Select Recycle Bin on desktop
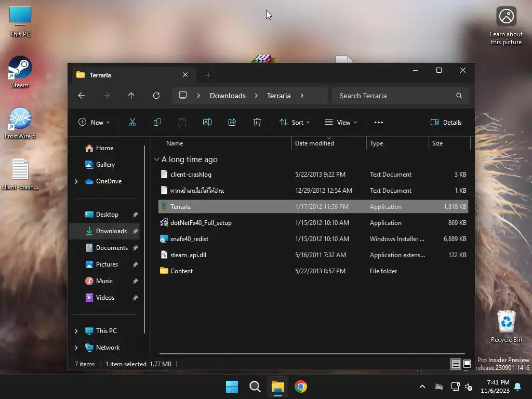 pyautogui.click(x=506, y=326)
